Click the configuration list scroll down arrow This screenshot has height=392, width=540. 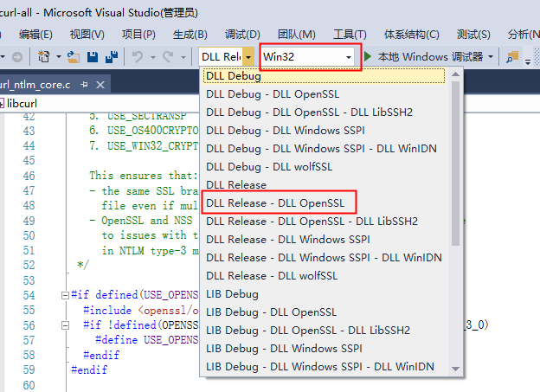(455, 369)
